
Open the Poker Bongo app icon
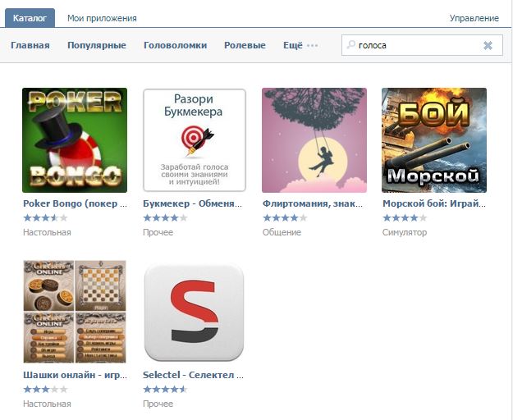coord(75,140)
